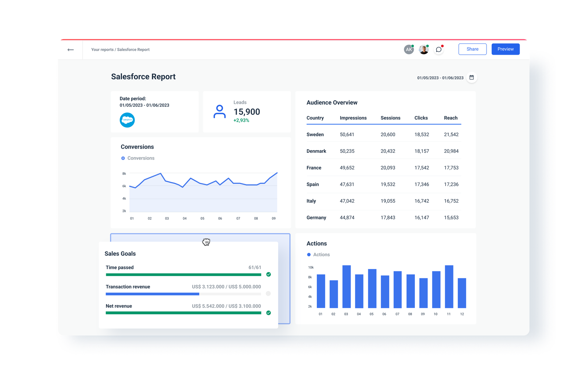Viewport: 588px width, 380px height.
Task: Click the user profile photo in the header
Action: pyautogui.click(x=423, y=49)
